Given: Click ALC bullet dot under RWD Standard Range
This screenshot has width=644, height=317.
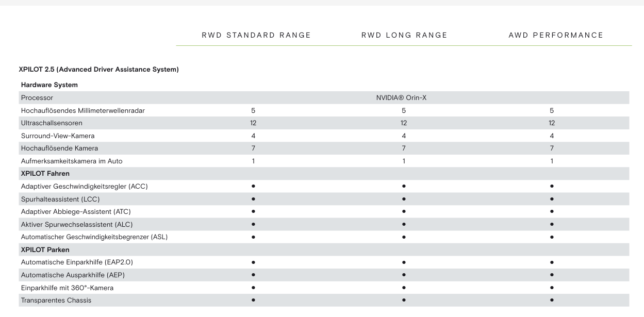Looking at the screenshot, I should pyautogui.click(x=253, y=224).
